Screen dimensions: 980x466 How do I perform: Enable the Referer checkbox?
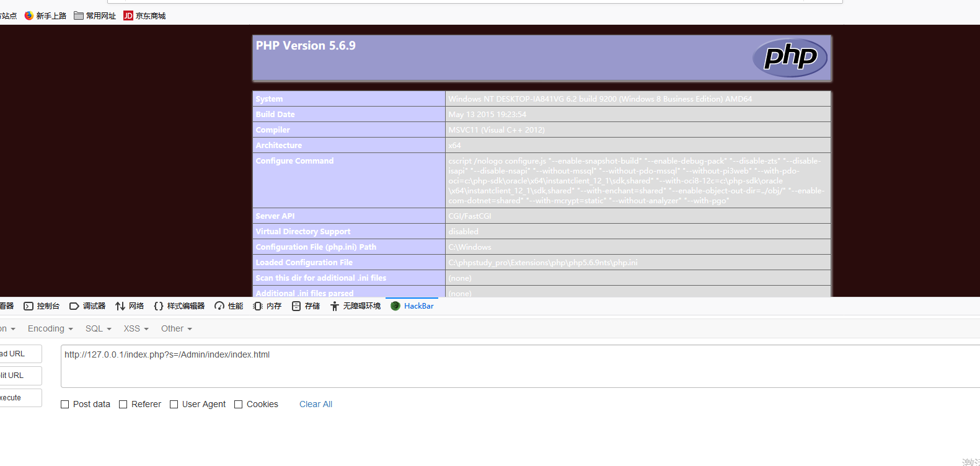123,404
